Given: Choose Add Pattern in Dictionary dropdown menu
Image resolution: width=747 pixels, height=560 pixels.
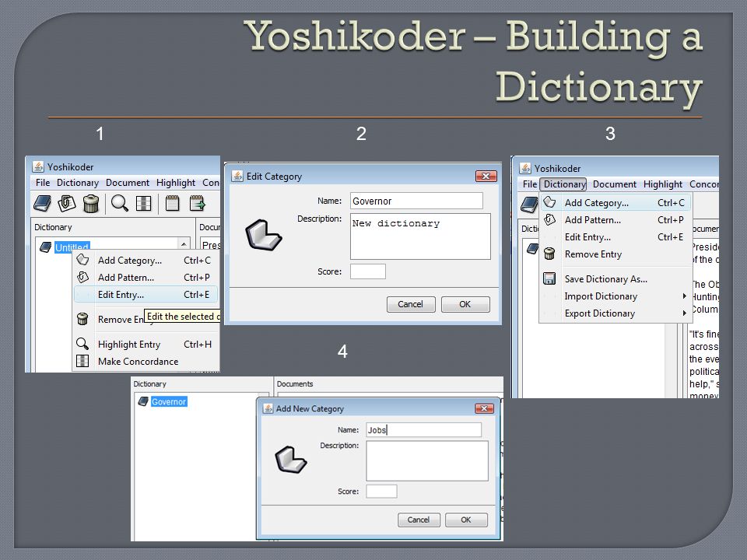Looking at the screenshot, I should pos(615,219).
